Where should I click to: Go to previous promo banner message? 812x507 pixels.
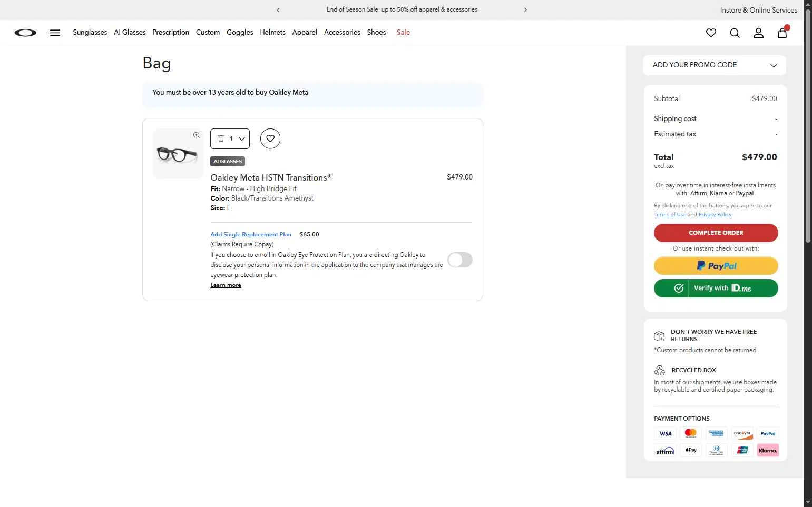[x=278, y=10]
